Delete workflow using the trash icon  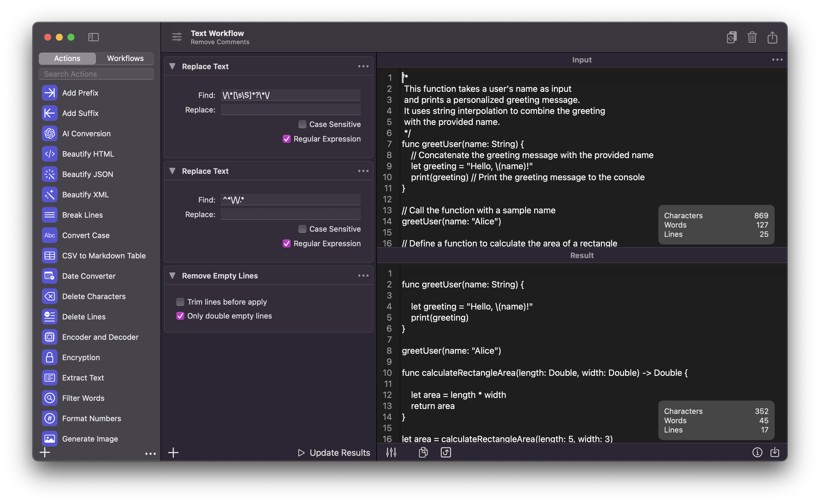(x=752, y=37)
